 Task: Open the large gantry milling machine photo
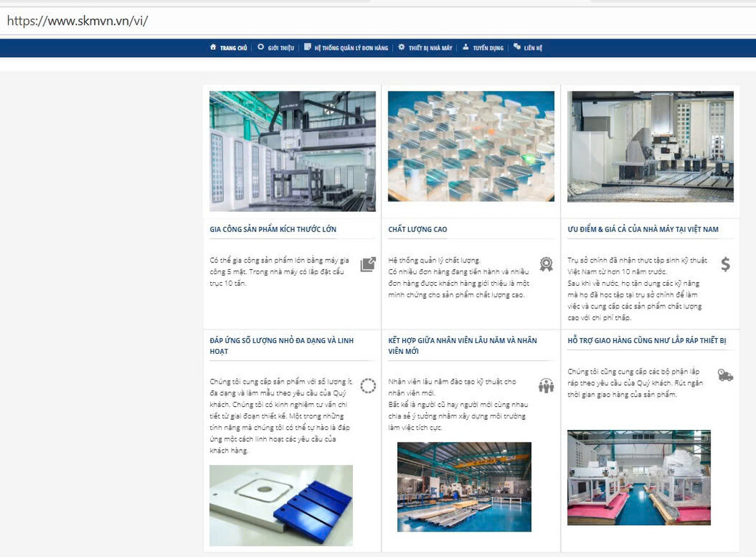pyautogui.click(x=292, y=151)
